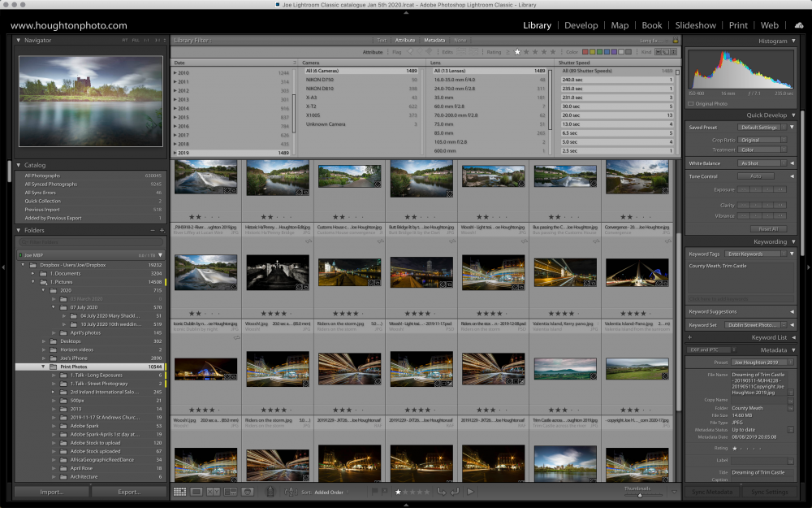Open cloud sync status icon

pos(799,25)
